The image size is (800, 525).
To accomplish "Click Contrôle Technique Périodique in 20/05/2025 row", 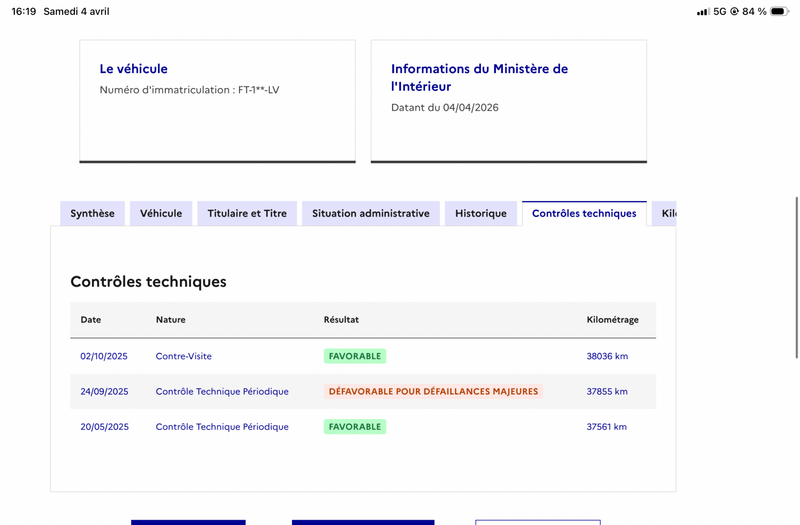I will (x=222, y=427).
